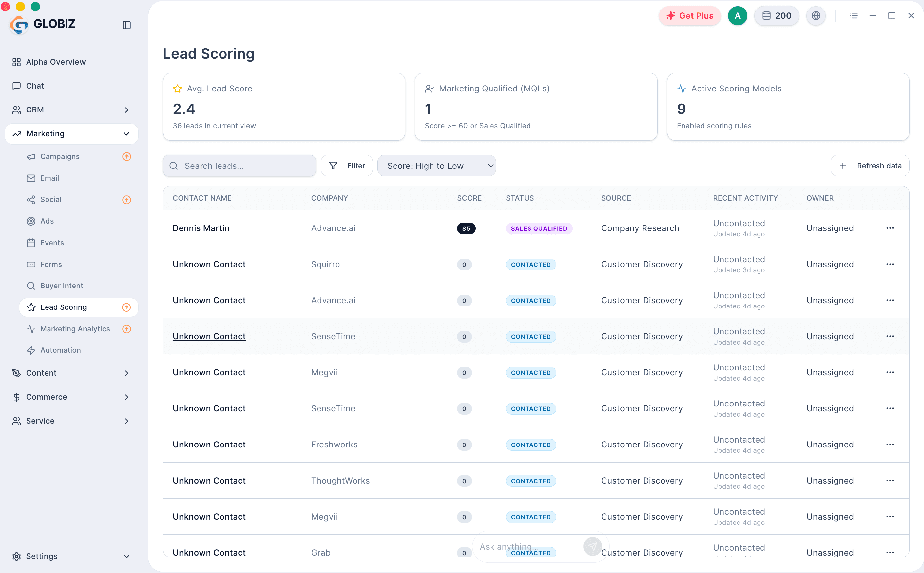
Task: Open Marketing Analytics page
Action: click(x=75, y=329)
